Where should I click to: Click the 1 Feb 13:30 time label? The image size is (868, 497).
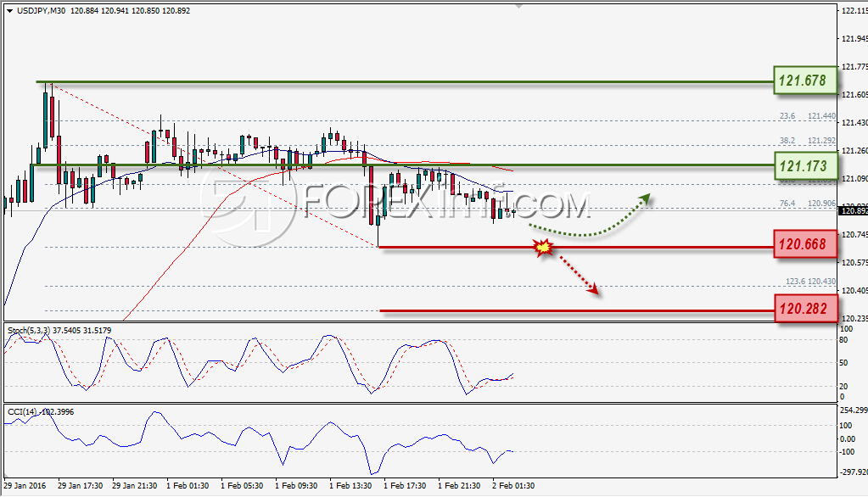pyautogui.click(x=350, y=485)
